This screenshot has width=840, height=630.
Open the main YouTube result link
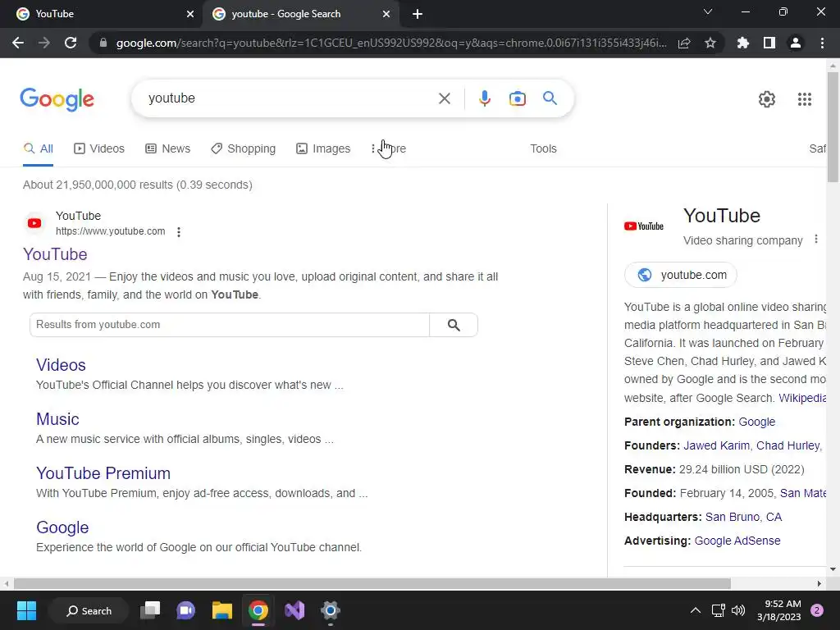[x=55, y=254]
